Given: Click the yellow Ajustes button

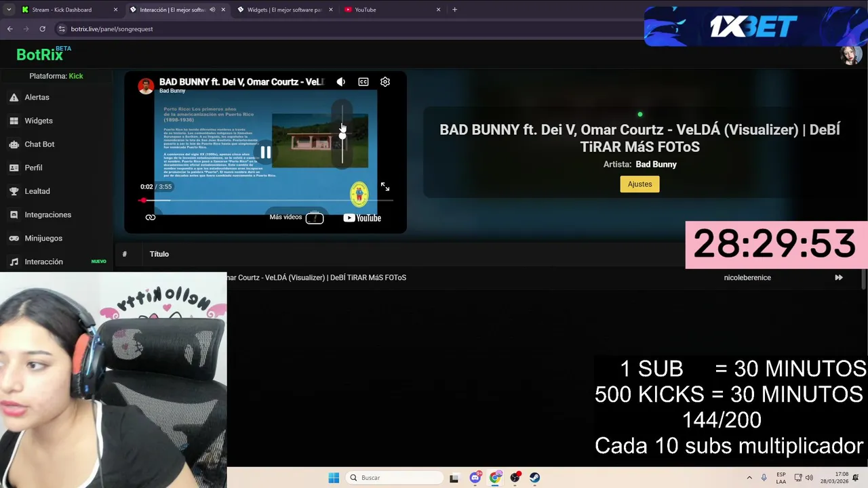Looking at the screenshot, I should click(639, 184).
